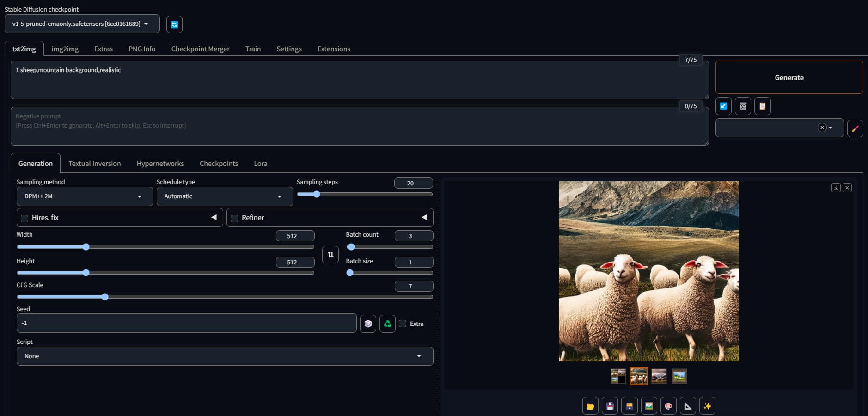Click the Generate button
Viewport: 868px width, 416px height.
coord(789,78)
